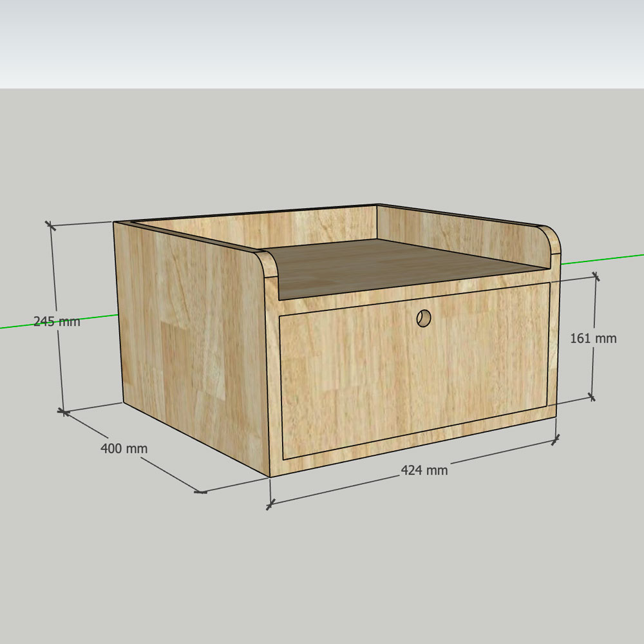
Task: Pick the front endpoint of 400 mm dimension
Action: (x=201, y=492)
